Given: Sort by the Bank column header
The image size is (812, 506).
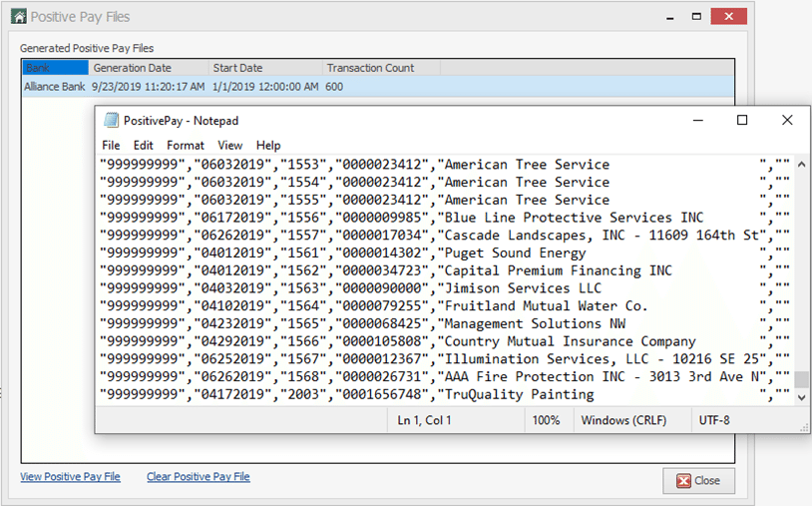Looking at the screenshot, I should tap(56, 68).
